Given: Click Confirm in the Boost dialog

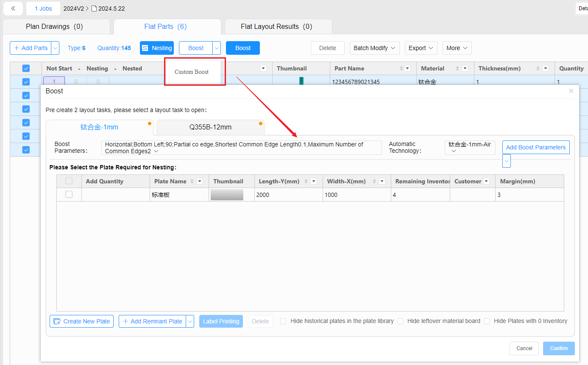Looking at the screenshot, I should (x=559, y=348).
